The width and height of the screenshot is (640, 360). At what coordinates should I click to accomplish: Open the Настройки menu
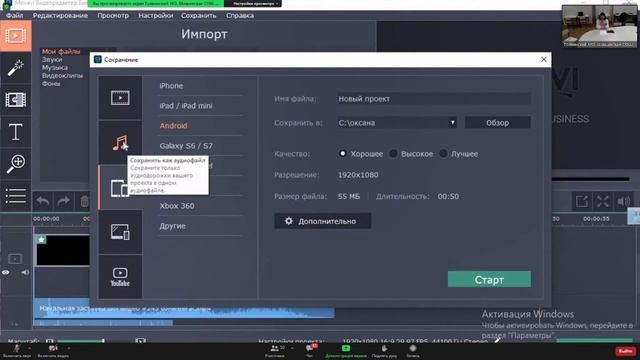[156, 16]
